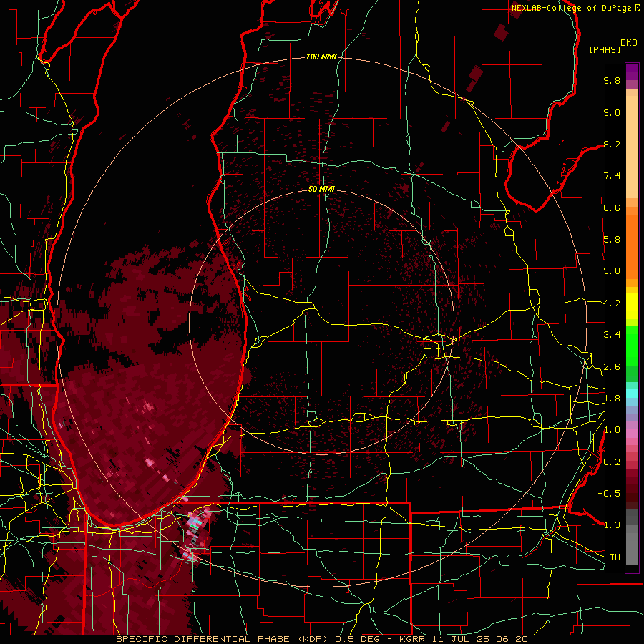Image resolution: width=644 pixels, height=644 pixels.
Task: Click the 5.8 legend value
Action: click(x=612, y=240)
